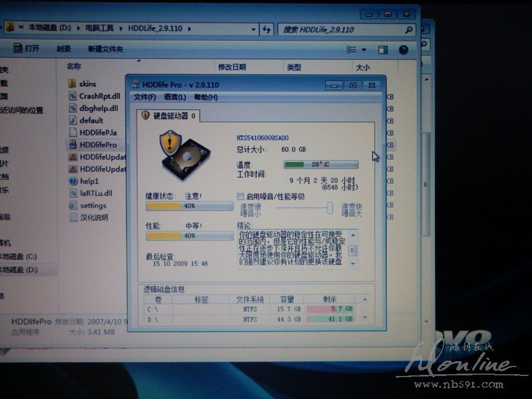Screen dimensions: 532x399
Task: Select the dbghelp.dll file icon
Action: [73, 108]
